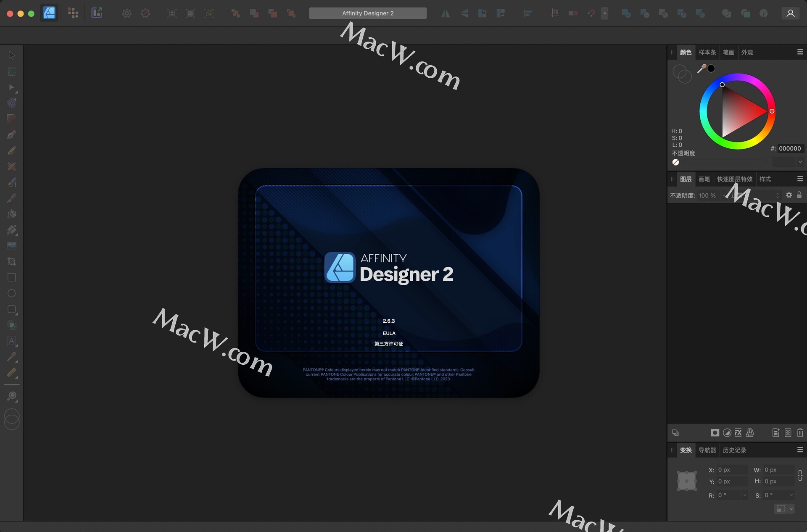Viewport: 807px width, 532px height.
Task: Toggle snapping with the magnet icon
Action: tap(591, 13)
